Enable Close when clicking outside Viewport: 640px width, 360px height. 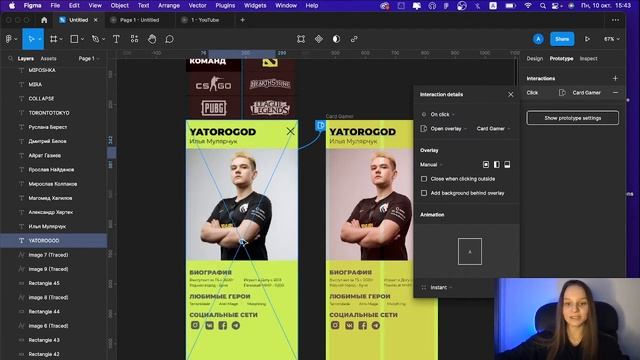click(x=424, y=179)
